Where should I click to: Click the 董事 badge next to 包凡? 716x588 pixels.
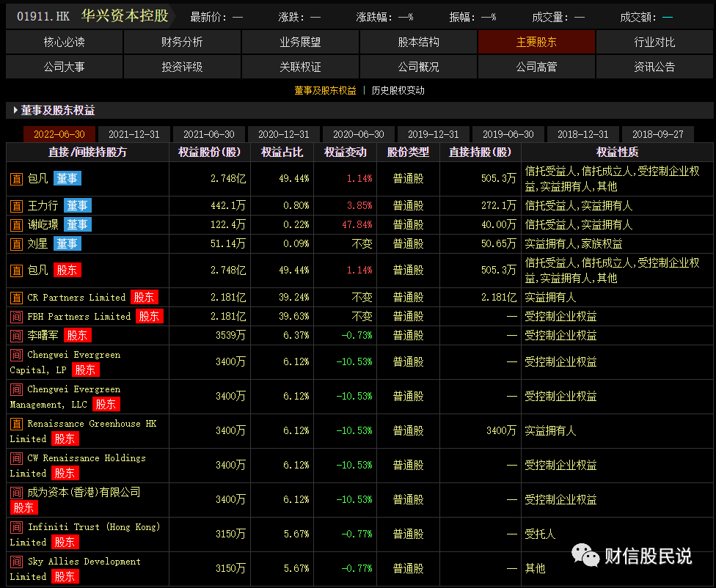pyautogui.click(x=67, y=178)
